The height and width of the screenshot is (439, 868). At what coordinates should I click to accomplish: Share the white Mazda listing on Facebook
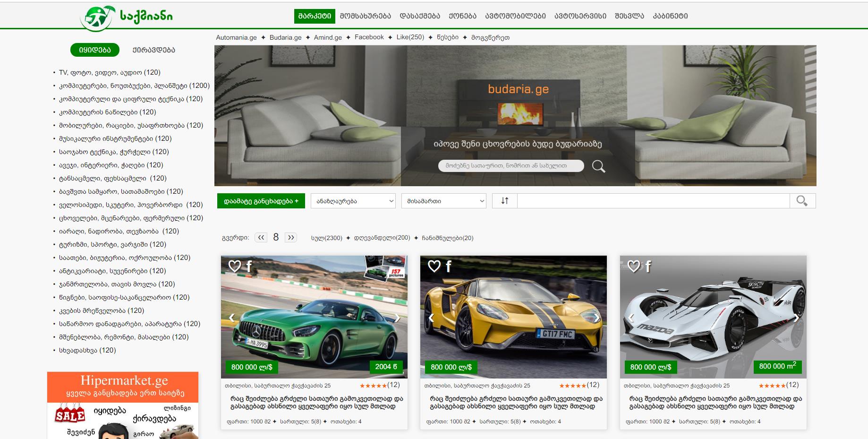click(x=648, y=267)
